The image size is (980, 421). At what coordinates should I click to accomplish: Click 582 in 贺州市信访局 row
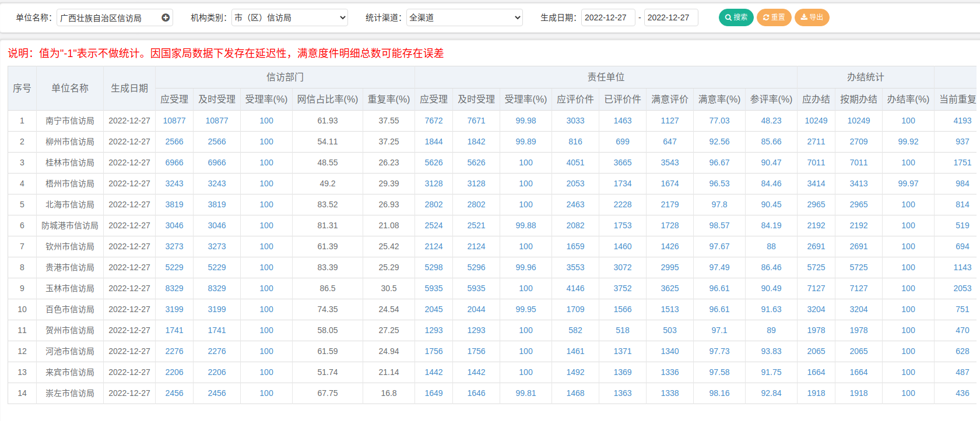(575, 330)
